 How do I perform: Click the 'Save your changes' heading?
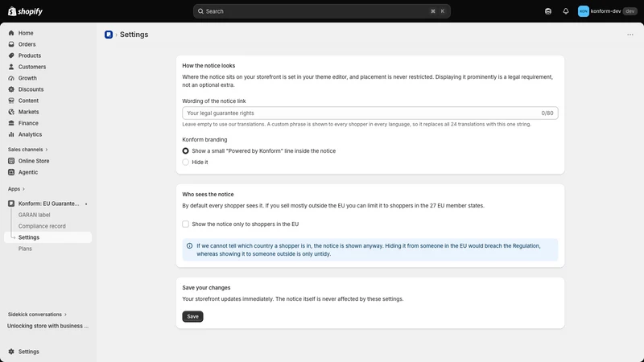coord(206,288)
